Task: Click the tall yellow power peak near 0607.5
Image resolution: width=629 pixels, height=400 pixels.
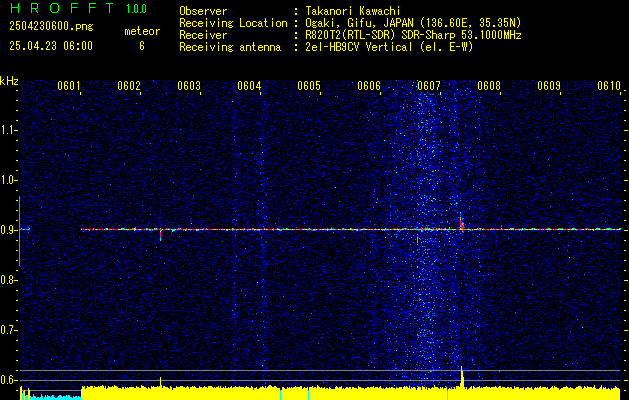Action: 462,377
